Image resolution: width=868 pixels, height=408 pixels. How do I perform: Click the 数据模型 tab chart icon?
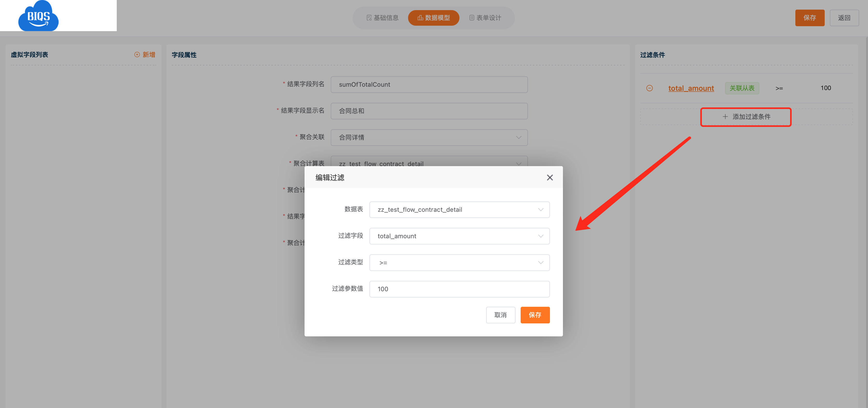(420, 18)
